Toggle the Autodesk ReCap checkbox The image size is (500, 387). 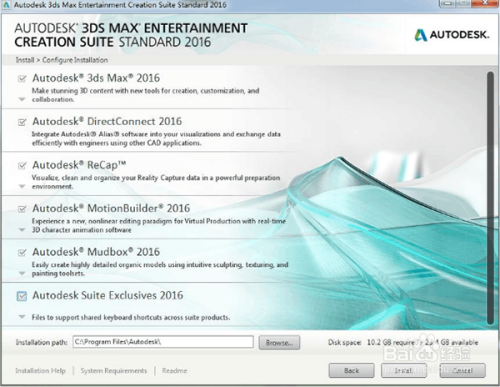[22, 165]
